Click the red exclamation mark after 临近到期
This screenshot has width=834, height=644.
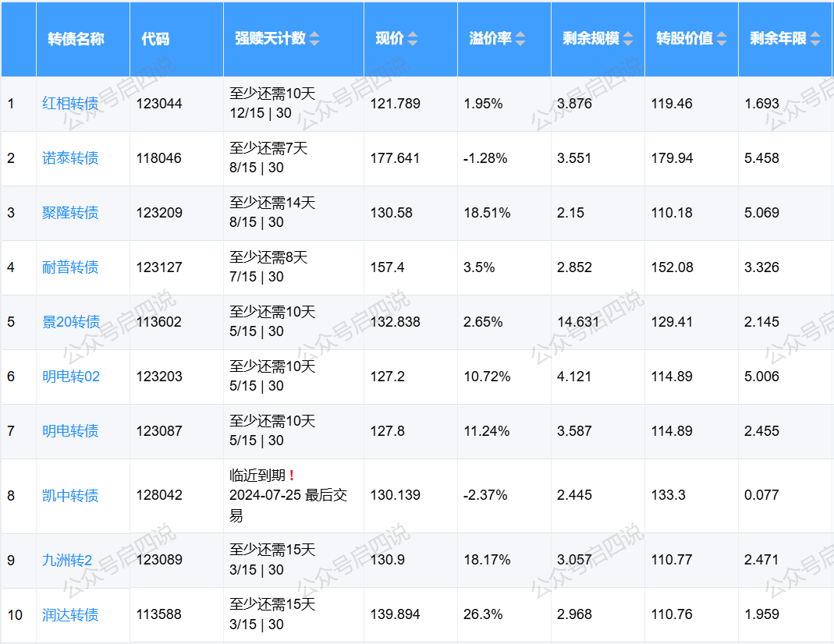click(291, 476)
